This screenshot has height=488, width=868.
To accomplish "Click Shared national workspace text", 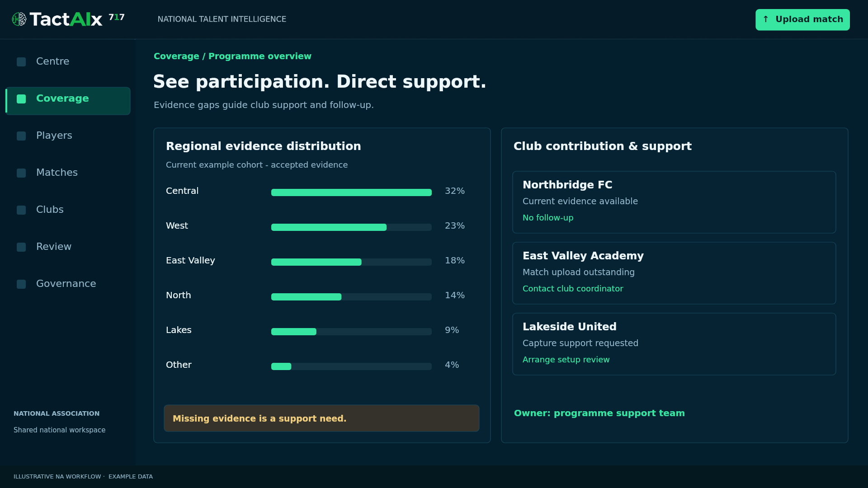I will [59, 430].
